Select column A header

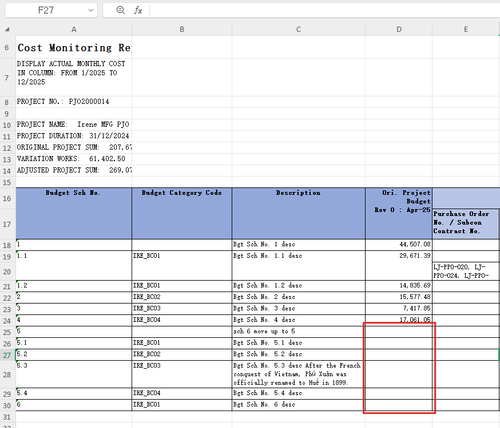click(74, 29)
